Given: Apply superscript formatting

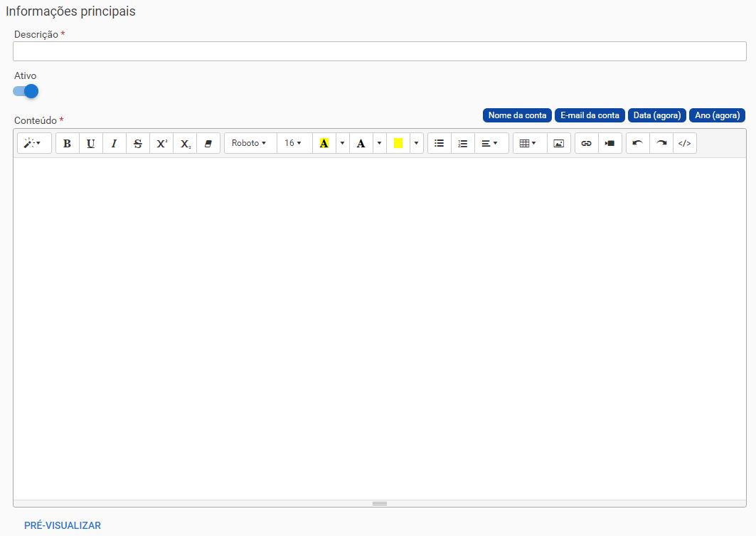Looking at the screenshot, I should click(161, 143).
